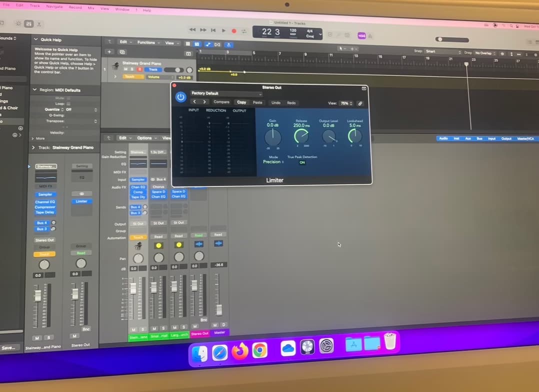Open the mixer Options menu
Screen dimensions: 539x392
pos(145,138)
